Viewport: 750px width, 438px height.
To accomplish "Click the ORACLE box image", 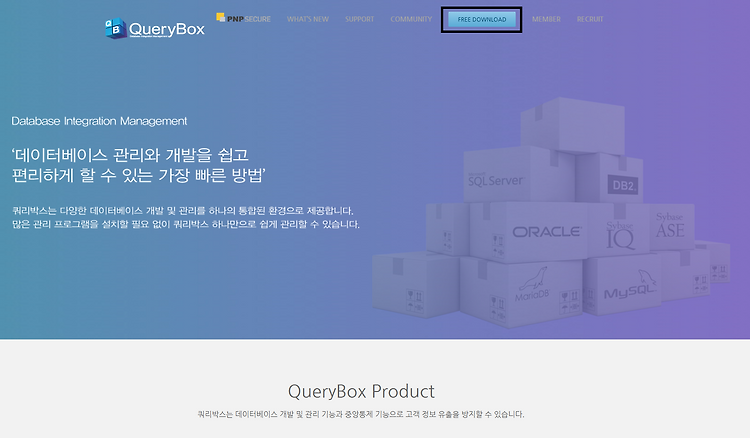I will tap(529, 230).
